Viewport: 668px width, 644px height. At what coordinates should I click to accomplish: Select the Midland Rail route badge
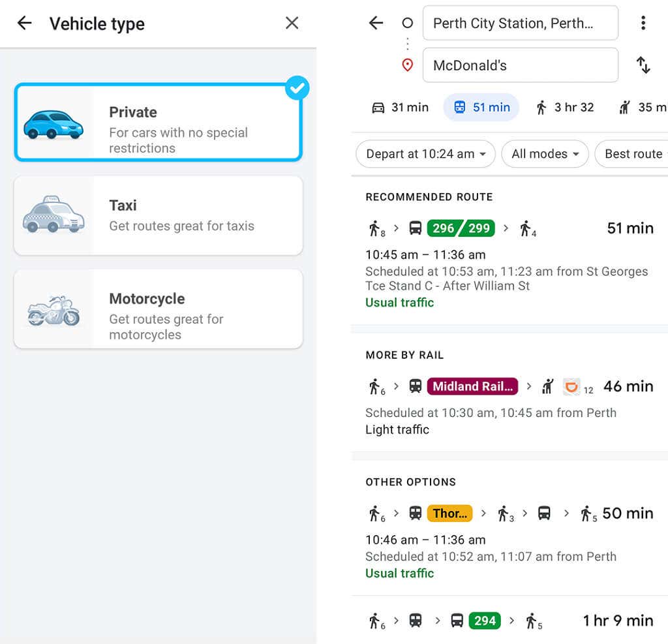point(473,386)
